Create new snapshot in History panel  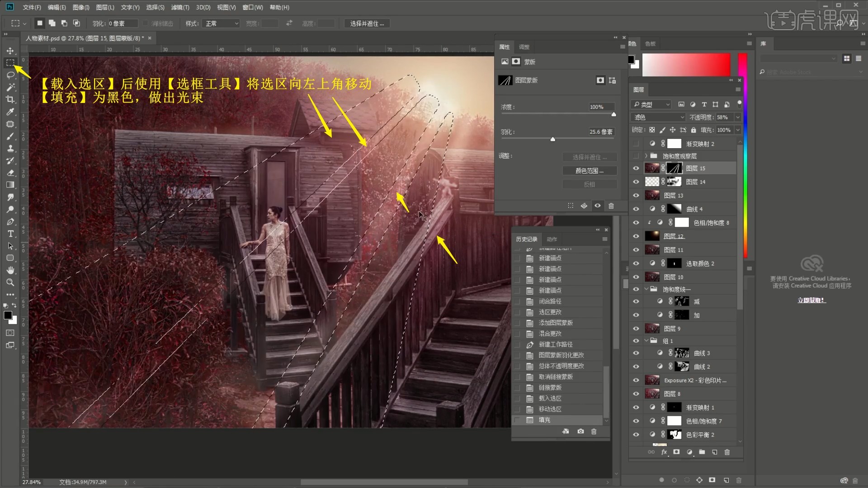[x=580, y=432]
